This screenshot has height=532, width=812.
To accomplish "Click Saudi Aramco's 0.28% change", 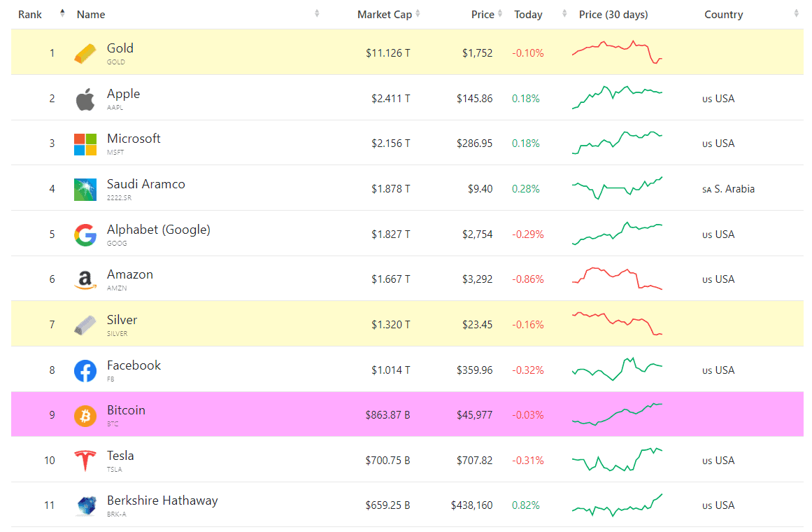I will [526, 189].
